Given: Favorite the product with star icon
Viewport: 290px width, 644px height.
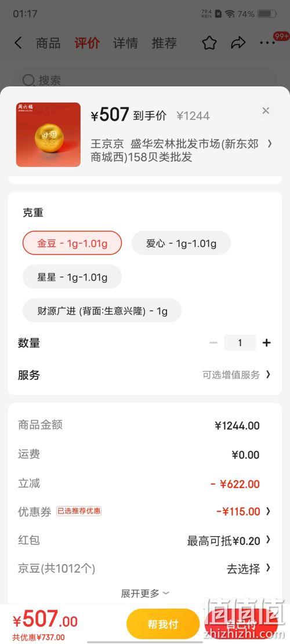Looking at the screenshot, I should click(x=209, y=43).
